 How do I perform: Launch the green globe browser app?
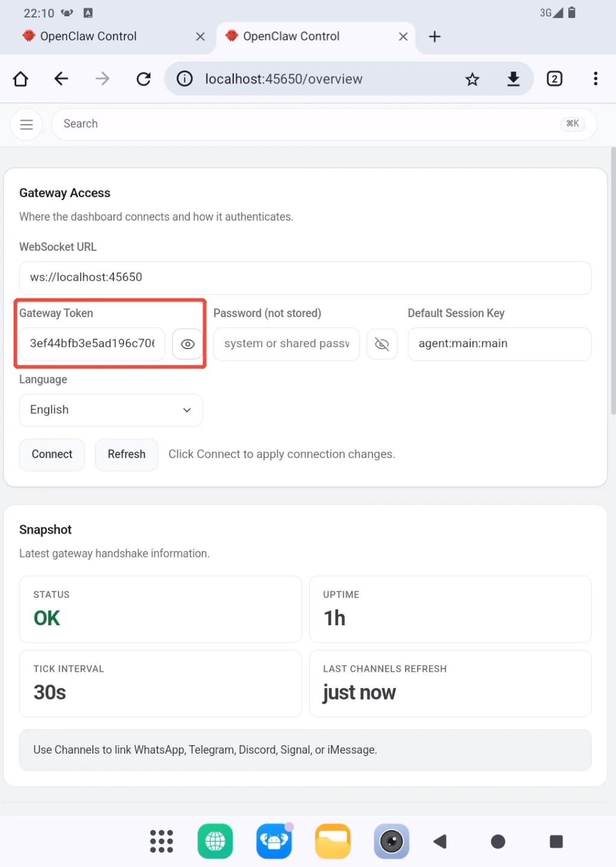coord(215,841)
